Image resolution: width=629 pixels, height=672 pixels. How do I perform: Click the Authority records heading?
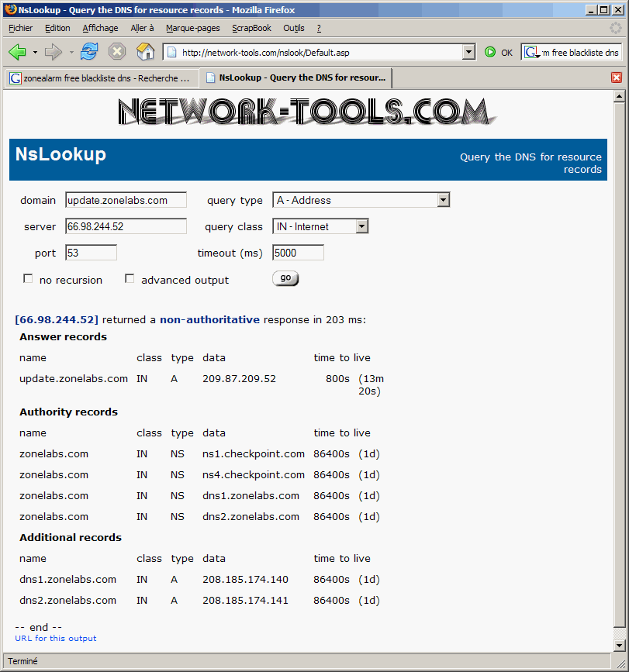[x=68, y=412]
